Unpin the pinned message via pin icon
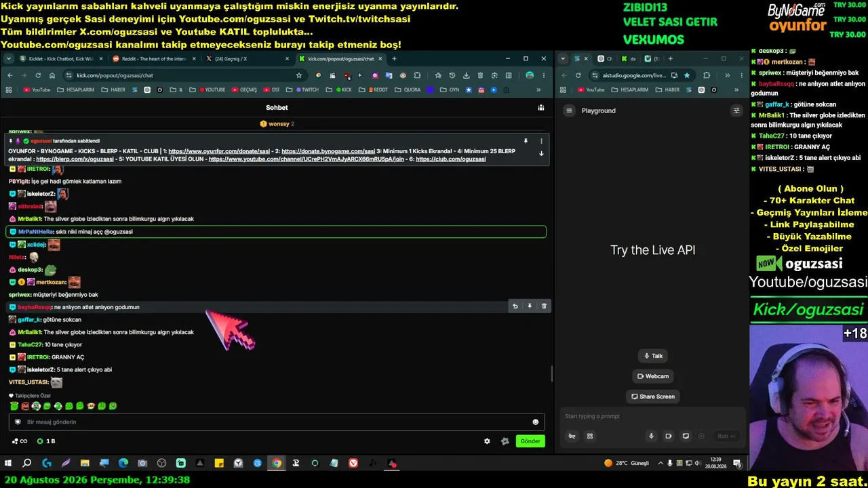 tap(526, 141)
